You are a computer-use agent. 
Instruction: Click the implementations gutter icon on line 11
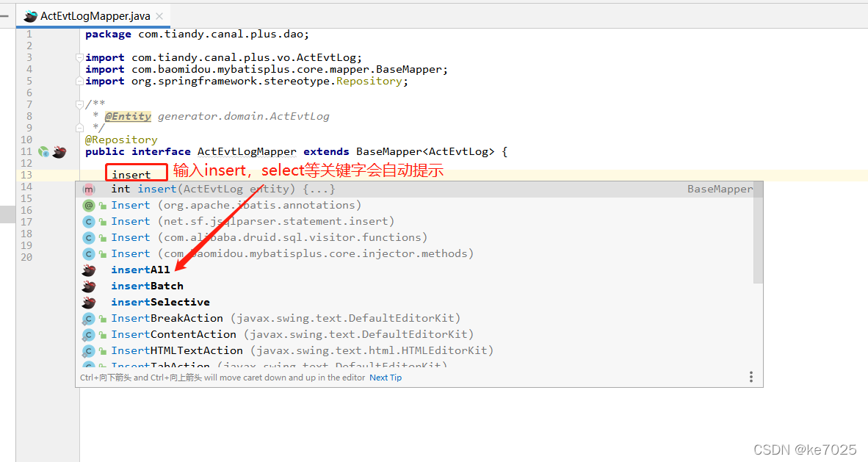point(44,151)
